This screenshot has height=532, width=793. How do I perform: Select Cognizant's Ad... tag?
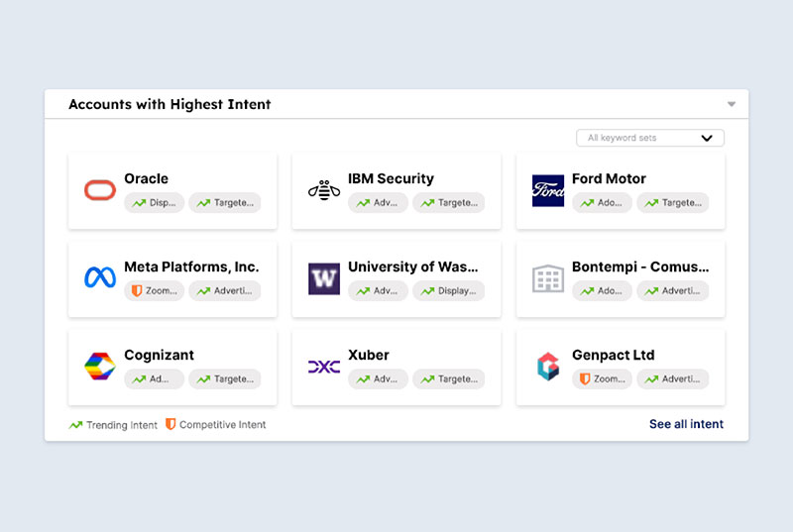coord(154,378)
